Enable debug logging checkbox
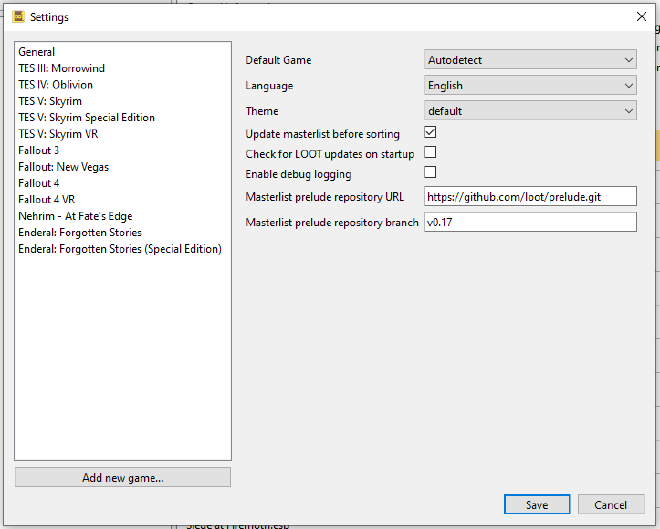 click(430, 173)
